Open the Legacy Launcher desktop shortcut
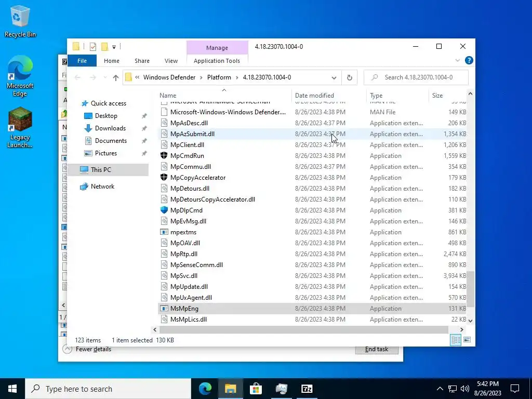The image size is (532, 399). tap(20, 128)
